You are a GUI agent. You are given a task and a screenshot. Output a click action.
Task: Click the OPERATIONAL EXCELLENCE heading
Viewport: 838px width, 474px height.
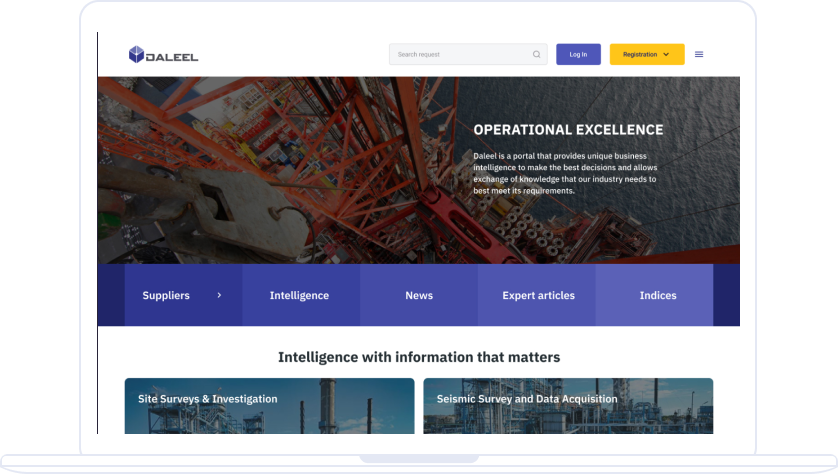point(568,130)
